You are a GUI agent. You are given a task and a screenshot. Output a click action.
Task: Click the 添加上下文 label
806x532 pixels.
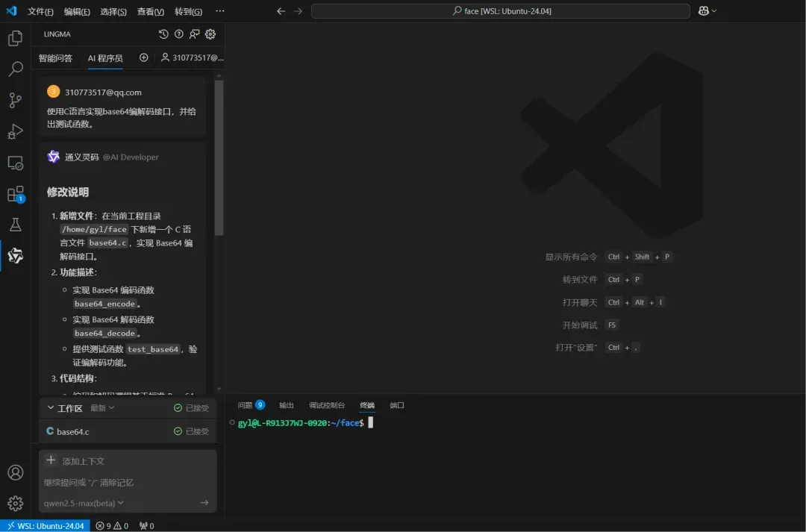(x=84, y=461)
